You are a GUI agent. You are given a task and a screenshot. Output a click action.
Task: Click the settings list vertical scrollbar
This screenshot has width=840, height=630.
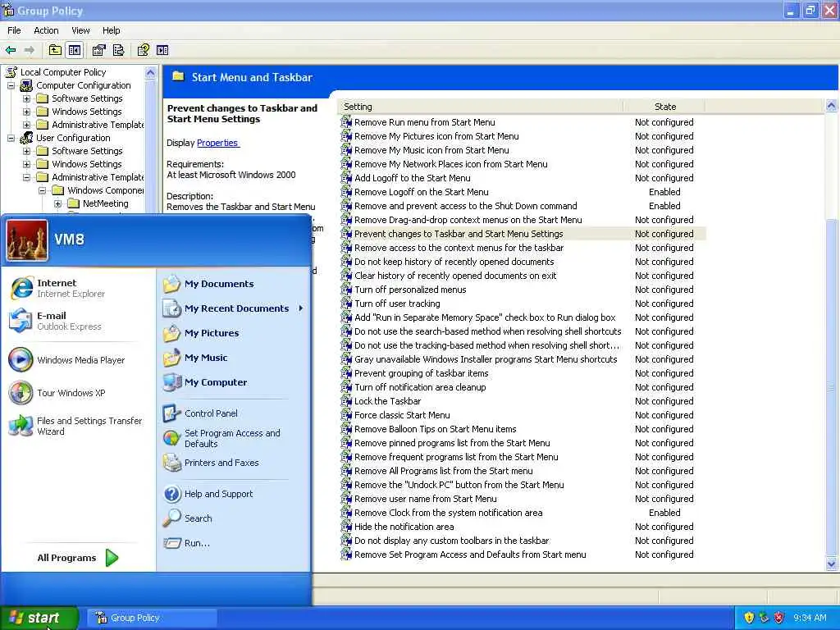coord(831,386)
